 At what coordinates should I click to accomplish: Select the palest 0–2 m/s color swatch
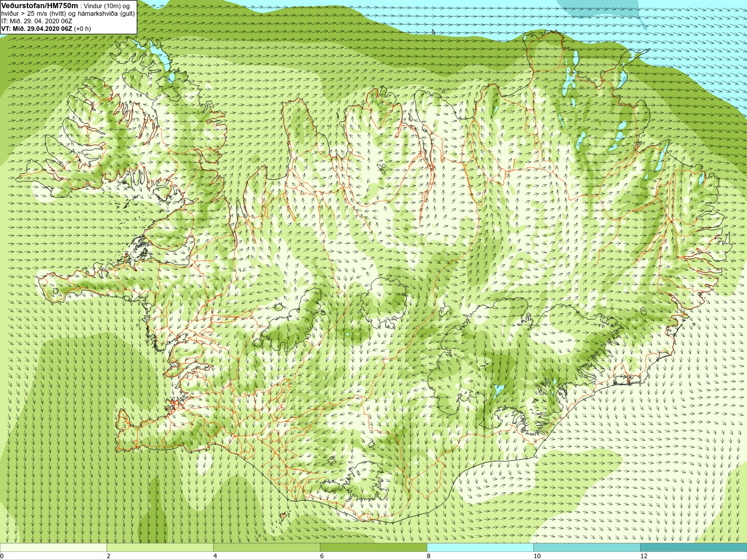pos(53,548)
